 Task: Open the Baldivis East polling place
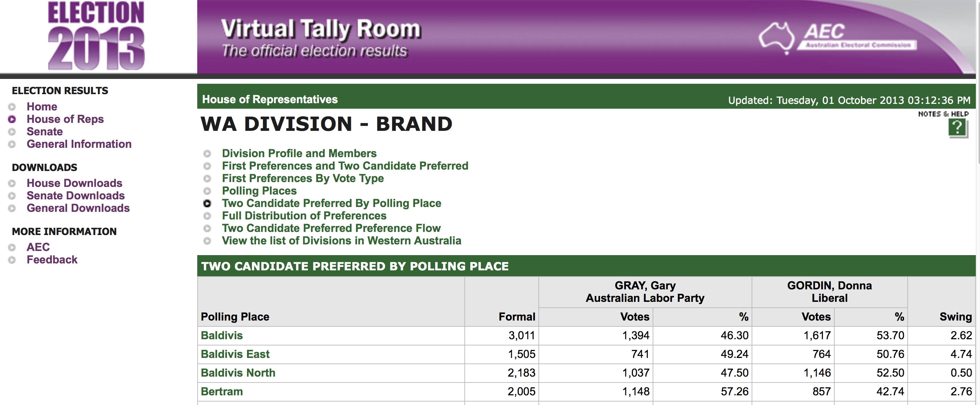(235, 354)
